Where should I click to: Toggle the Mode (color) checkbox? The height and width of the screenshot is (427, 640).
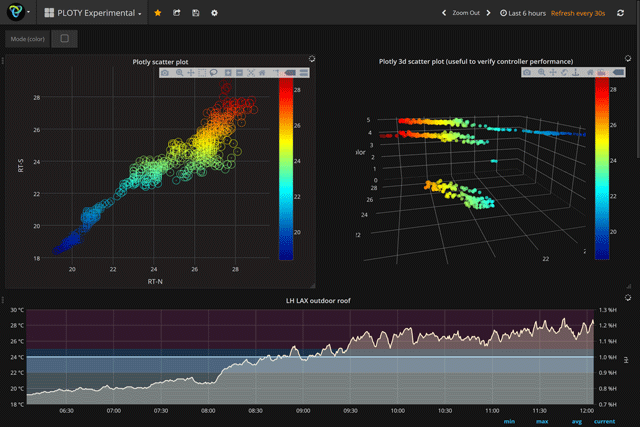[64, 38]
